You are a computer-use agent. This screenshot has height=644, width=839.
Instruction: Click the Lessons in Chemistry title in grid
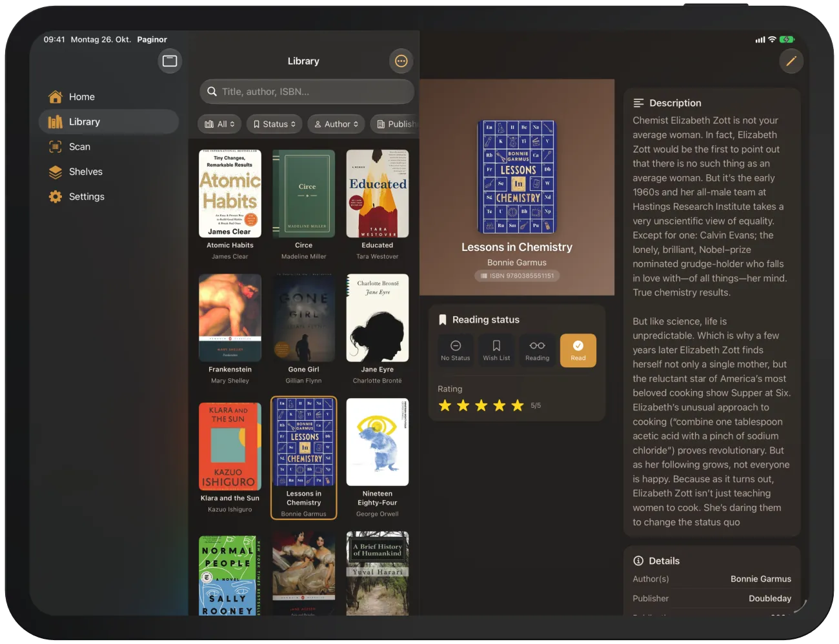point(304,498)
